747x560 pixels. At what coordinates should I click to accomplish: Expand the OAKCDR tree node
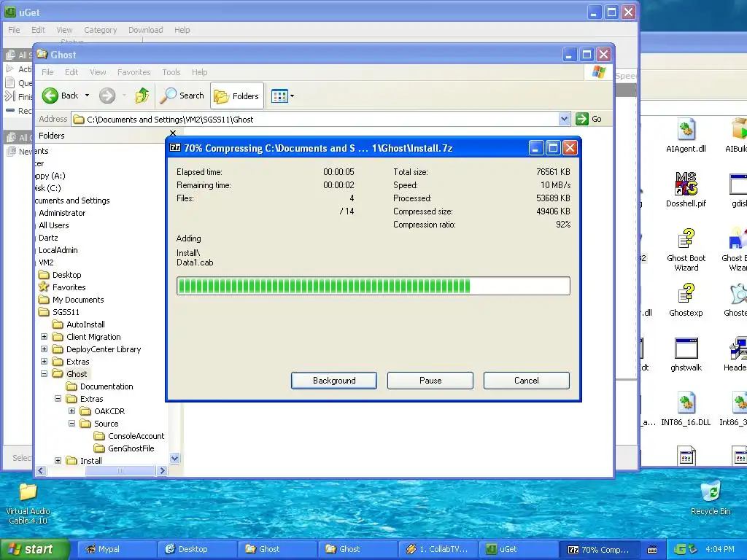(72, 411)
